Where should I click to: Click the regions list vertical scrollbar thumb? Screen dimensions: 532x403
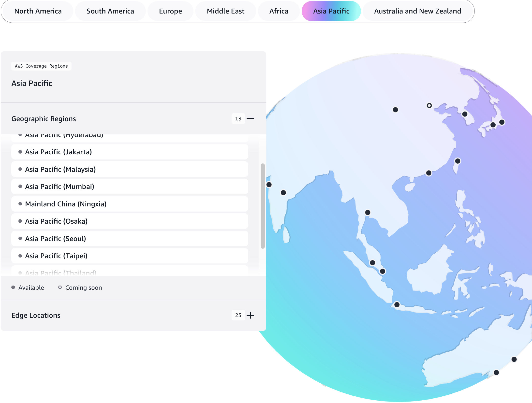263,206
